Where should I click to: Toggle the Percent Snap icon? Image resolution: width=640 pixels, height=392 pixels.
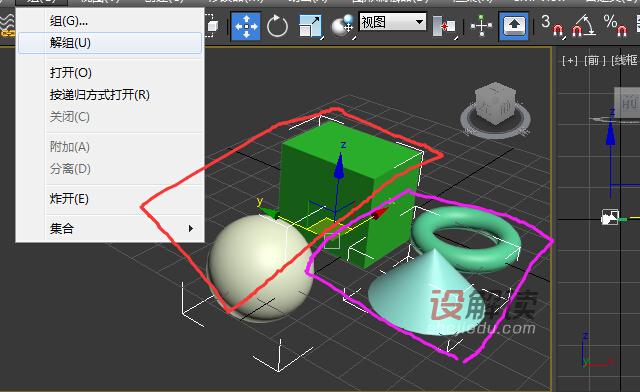615,26
